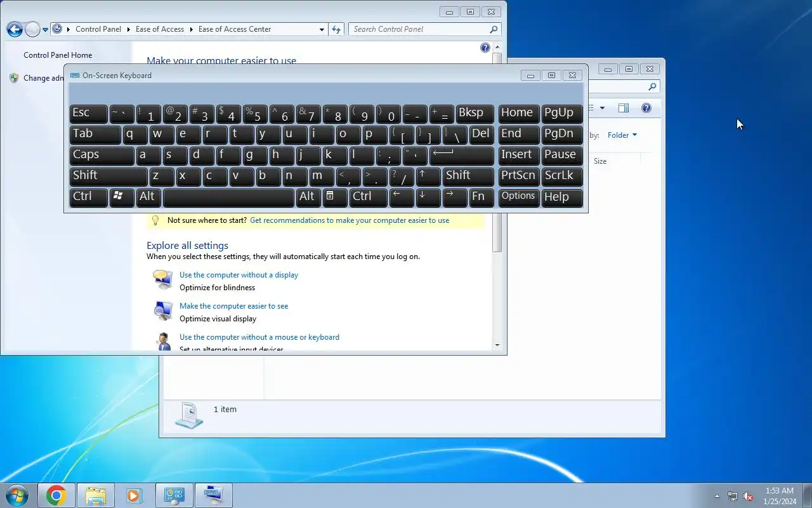Screen dimensions: 812x508
Task: Click Control Panel breadcrumb
Action: pyautogui.click(x=98, y=29)
